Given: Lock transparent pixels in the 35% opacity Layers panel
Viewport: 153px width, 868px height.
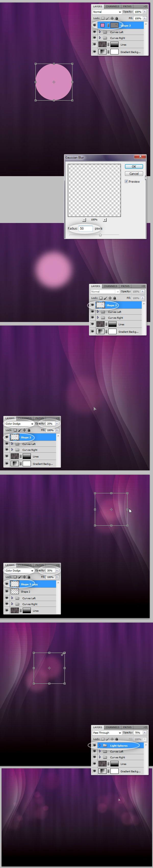Looking at the screenshot, I should click(15, 577).
